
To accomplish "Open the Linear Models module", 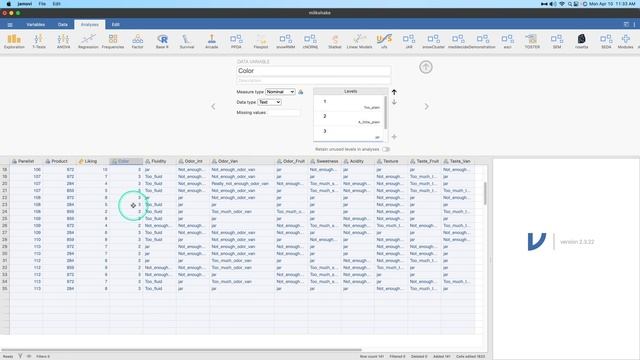I will tap(359, 41).
